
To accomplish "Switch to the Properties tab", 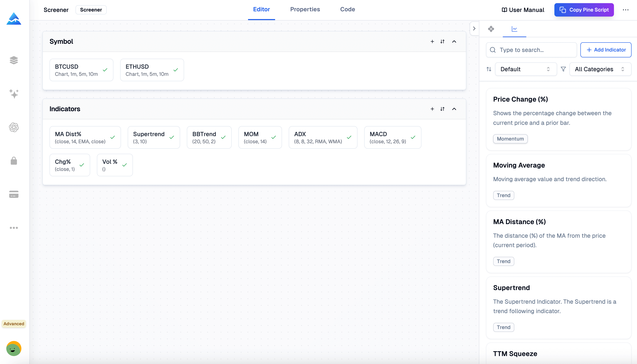I will (x=305, y=9).
